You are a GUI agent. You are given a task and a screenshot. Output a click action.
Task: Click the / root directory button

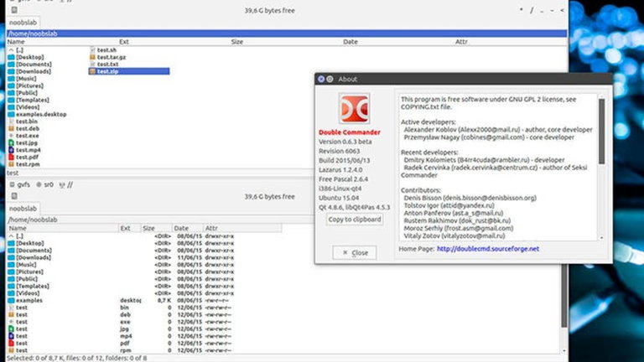click(x=532, y=10)
